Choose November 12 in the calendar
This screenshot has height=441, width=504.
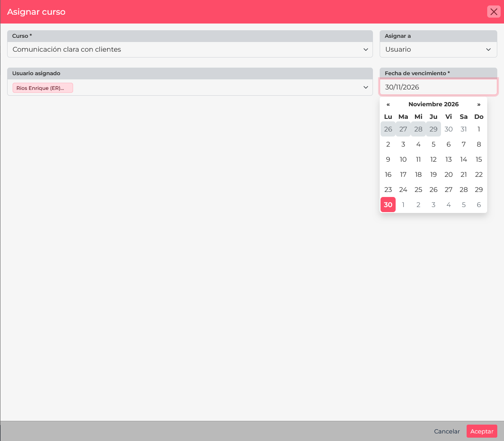click(433, 160)
